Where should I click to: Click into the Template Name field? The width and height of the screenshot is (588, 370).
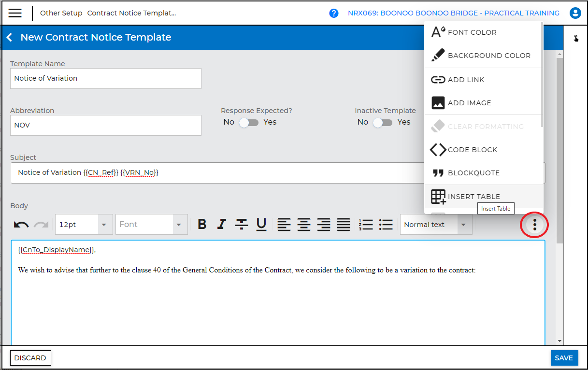105,78
